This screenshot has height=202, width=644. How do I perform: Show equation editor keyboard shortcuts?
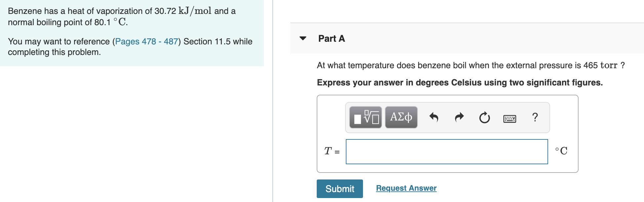[510, 118]
